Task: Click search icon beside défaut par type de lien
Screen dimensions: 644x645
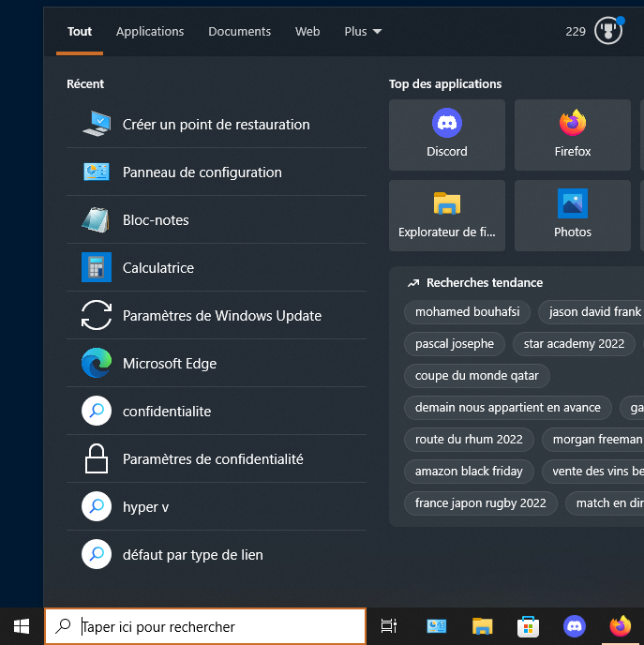Action: click(x=97, y=554)
